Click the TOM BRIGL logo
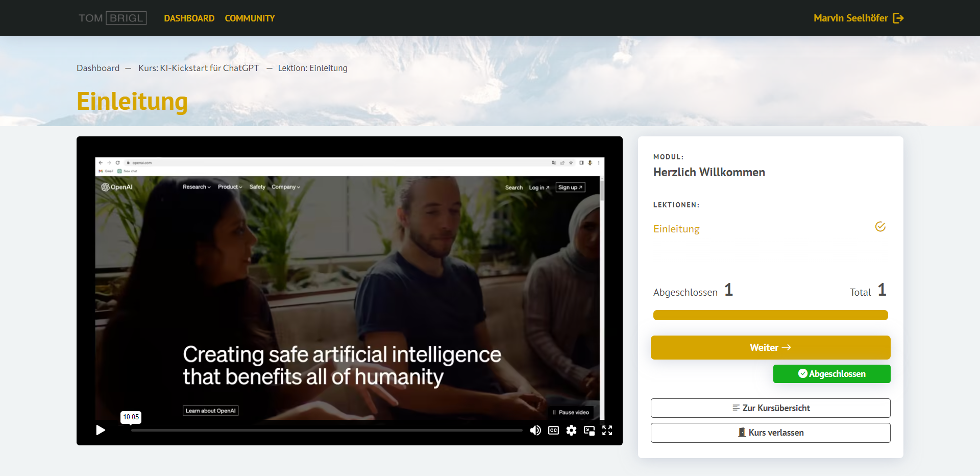 coord(112,18)
